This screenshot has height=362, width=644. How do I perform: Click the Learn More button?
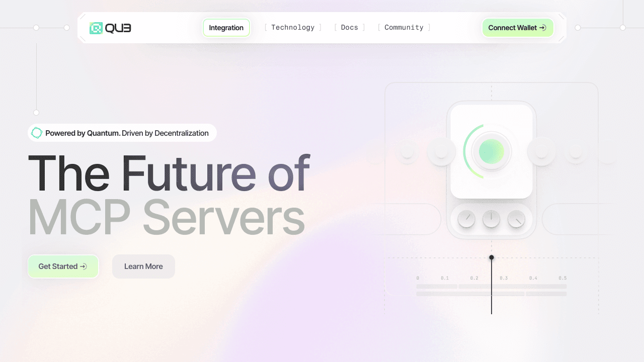tap(143, 266)
